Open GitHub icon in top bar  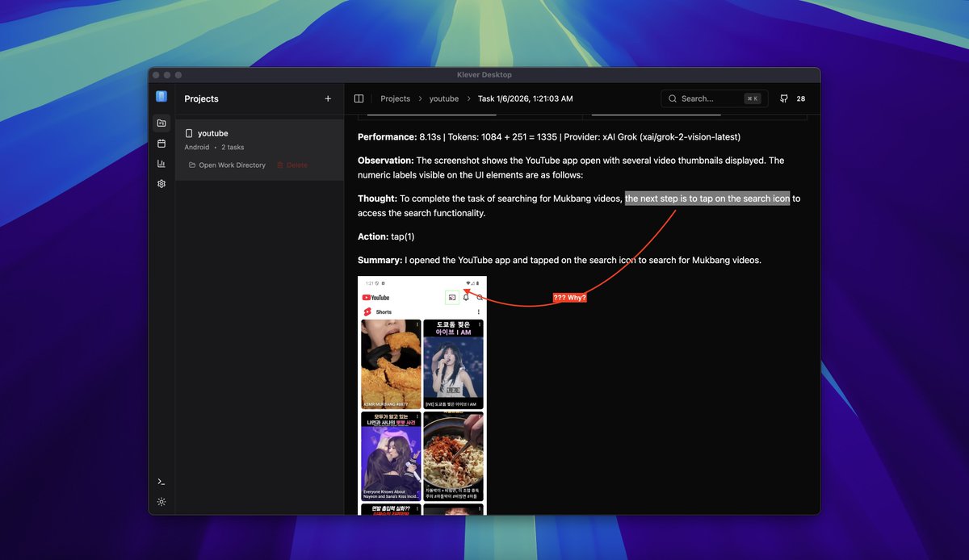[784, 98]
